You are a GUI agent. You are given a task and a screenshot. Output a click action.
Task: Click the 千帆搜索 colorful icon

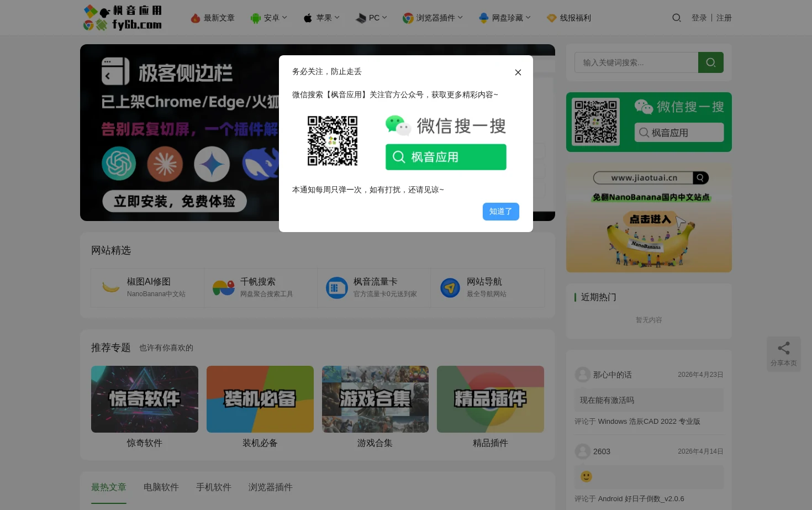click(x=224, y=288)
